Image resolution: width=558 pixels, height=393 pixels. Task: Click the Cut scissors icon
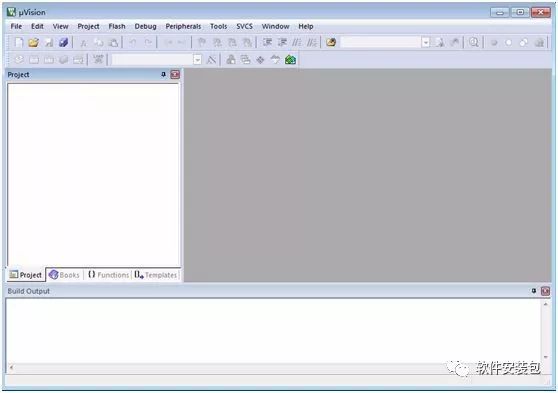(x=84, y=43)
